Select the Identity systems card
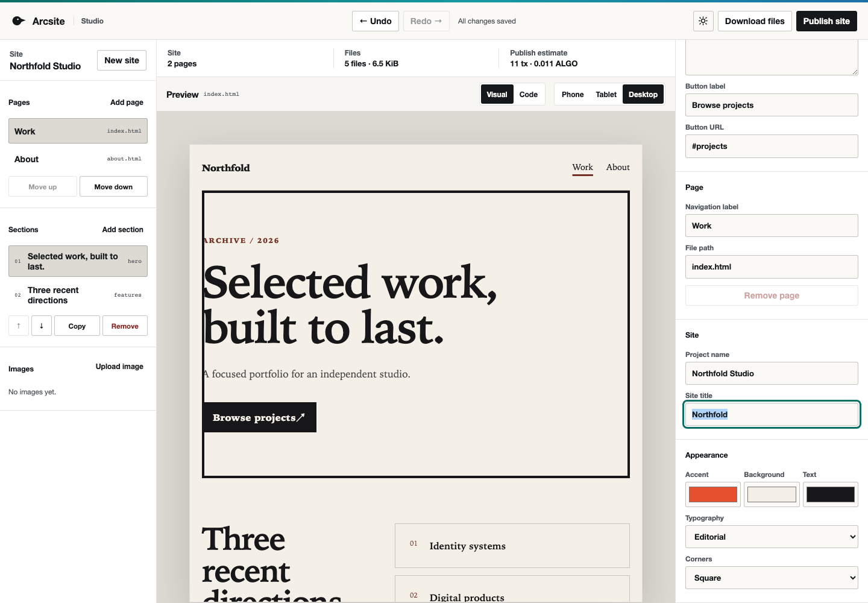 tap(512, 546)
